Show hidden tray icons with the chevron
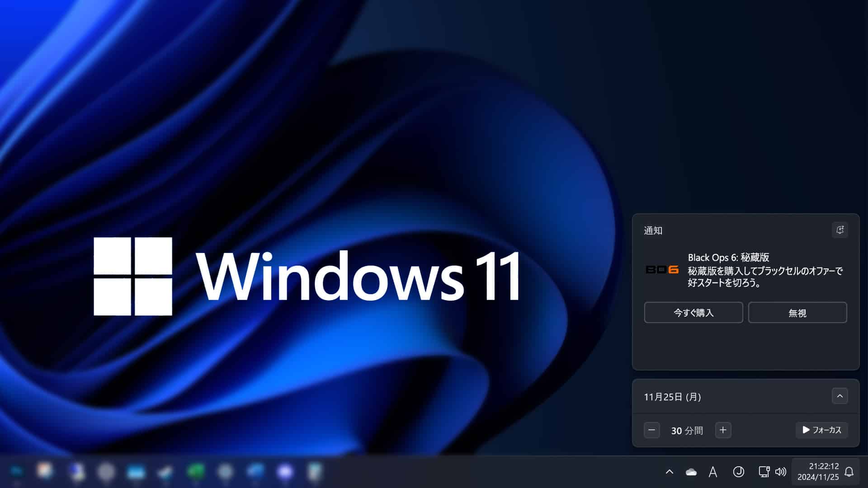The height and width of the screenshot is (488, 868). 670,472
